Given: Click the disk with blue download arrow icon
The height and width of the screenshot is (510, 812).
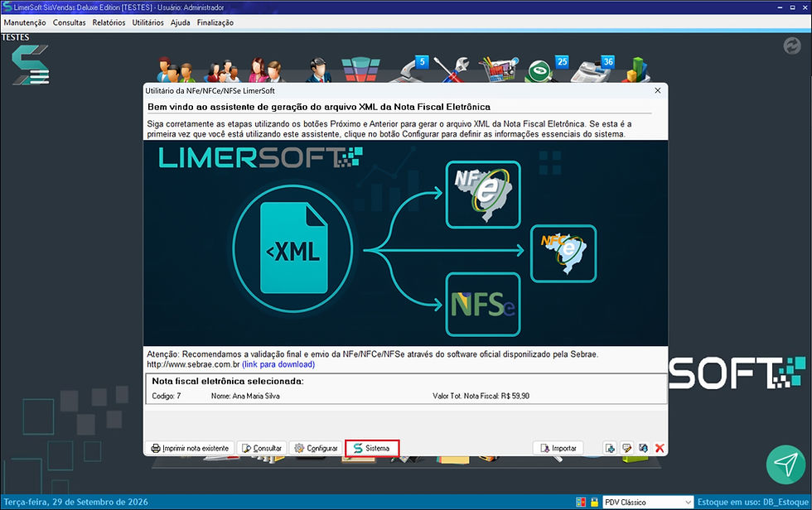Looking at the screenshot, I should click(x=643, y=448).
